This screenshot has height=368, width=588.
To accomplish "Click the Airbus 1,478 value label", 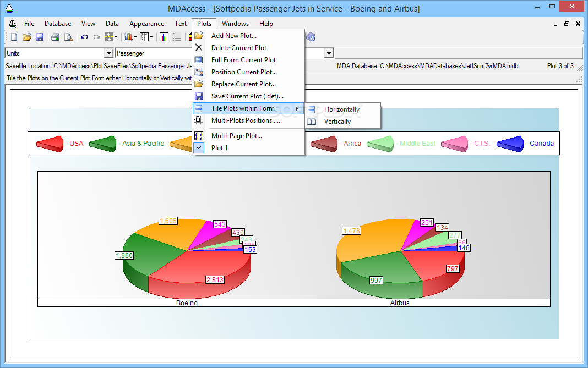I will click(x=351, y=231).
